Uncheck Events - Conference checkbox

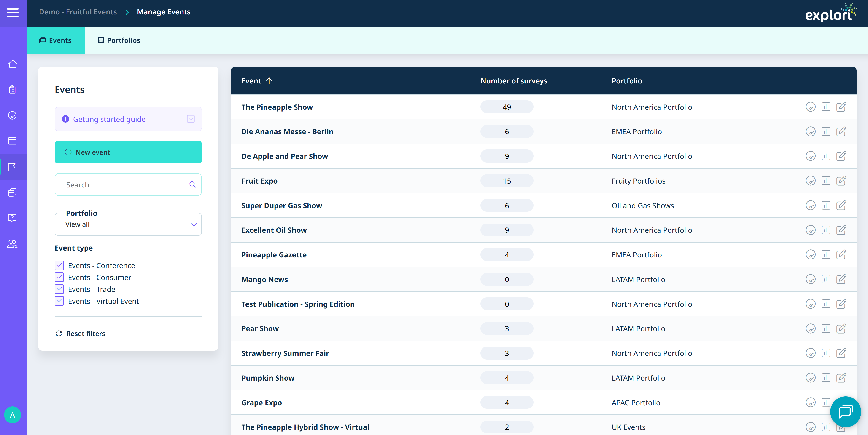[59, 265]
